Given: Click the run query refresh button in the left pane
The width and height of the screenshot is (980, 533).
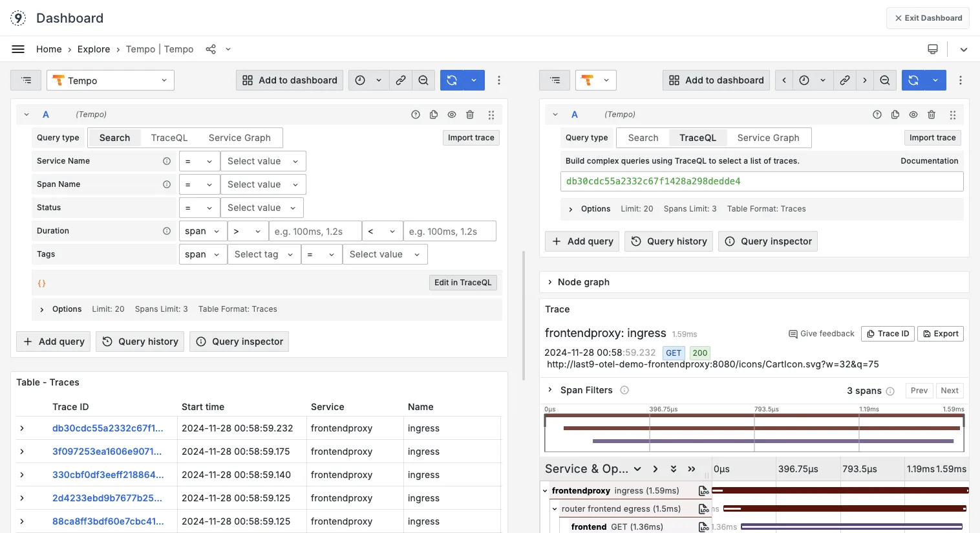Looking at the screenshot, I should click(452, 80).
